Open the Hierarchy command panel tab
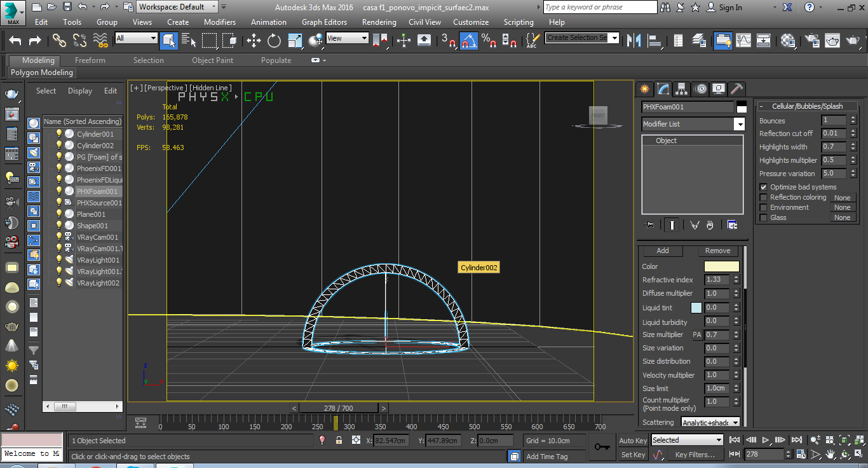This screenshot has width=868, height=468. click(x=681, y=89)
